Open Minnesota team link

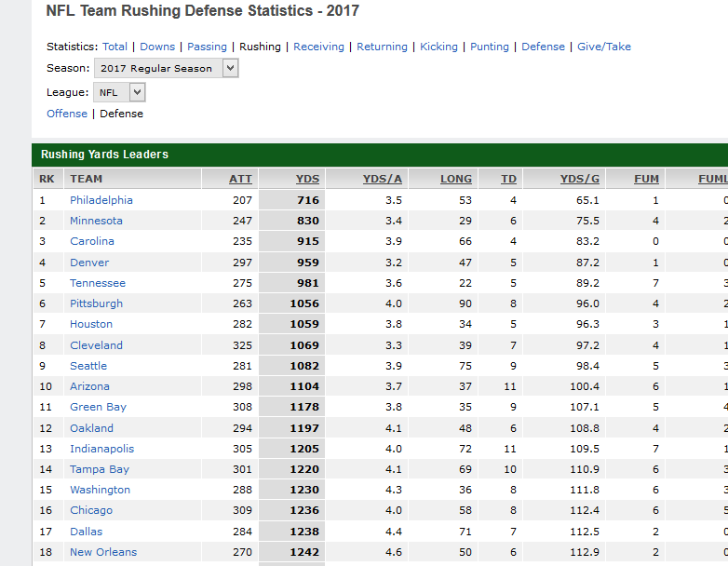pyautogui.click(x=96, y=221)
